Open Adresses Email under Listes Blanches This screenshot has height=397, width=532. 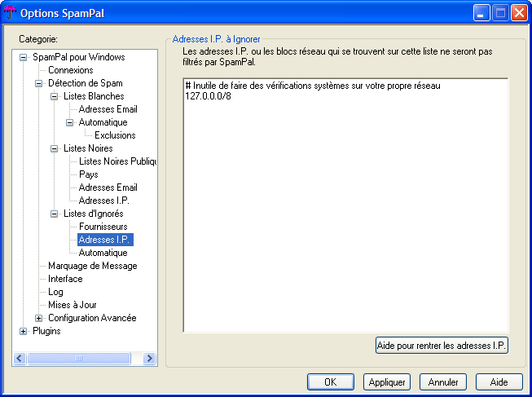coord(108,109)
